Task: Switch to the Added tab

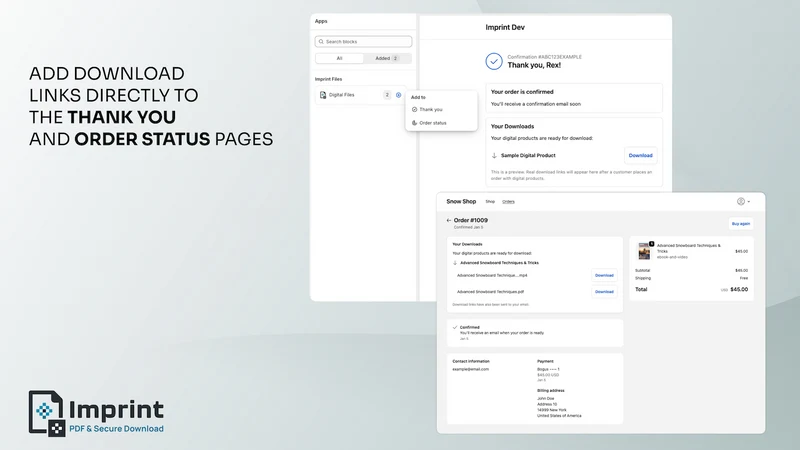Action: point(387,58)
